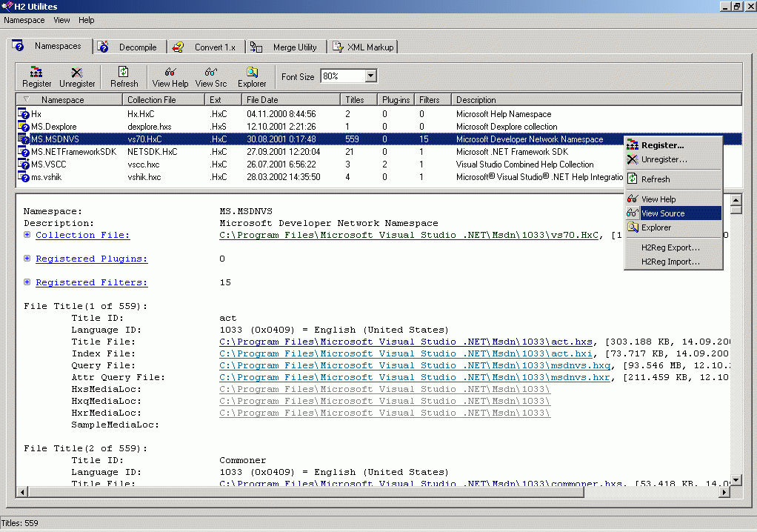This screenshot has height=532, width=757.
Task: Select the NETSDK.HxC collection file cell
Action: tap(152, 152)
